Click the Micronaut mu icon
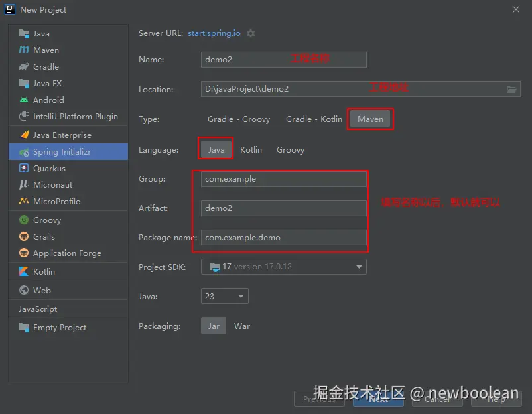This screenshot has height=414, width=532. click(23, 184)
